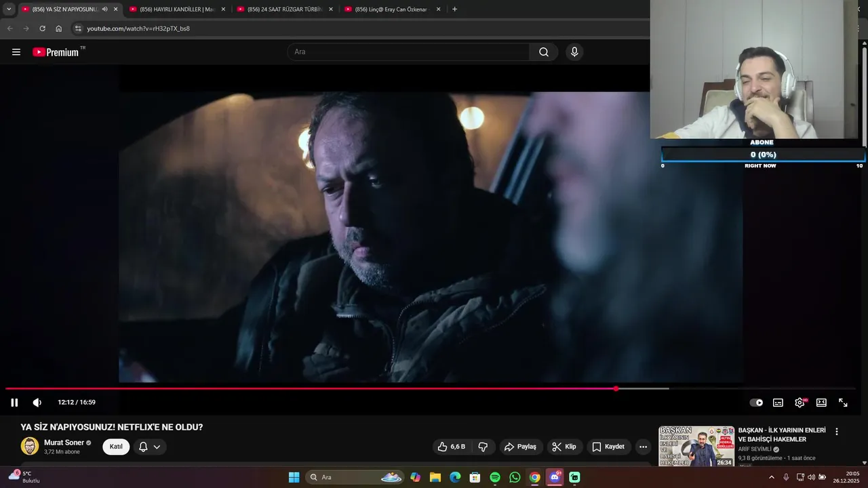Click the search magnifier button
Image resolution: width=868 pixels, height=488 pixels.
(x=544, y=52)
